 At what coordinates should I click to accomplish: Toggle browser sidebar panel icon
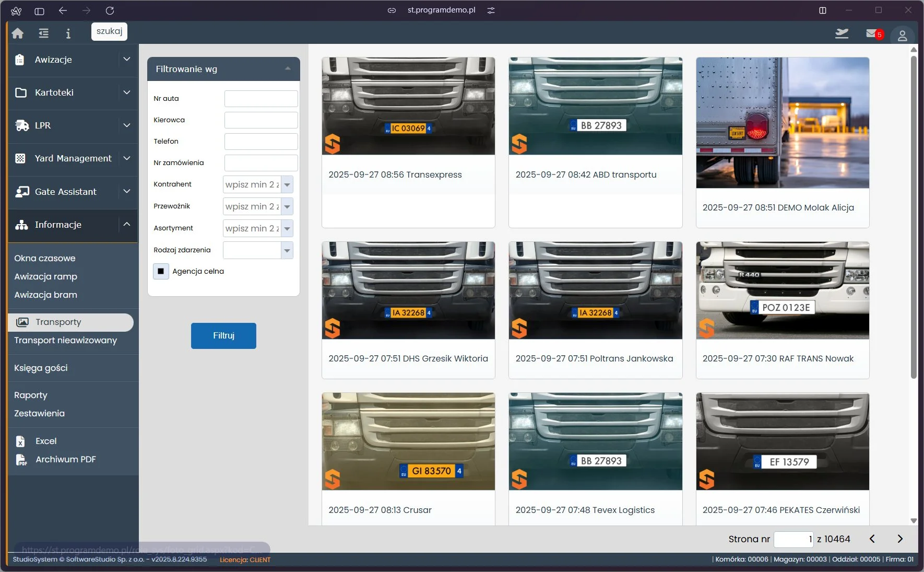click(x=39, y=10)
